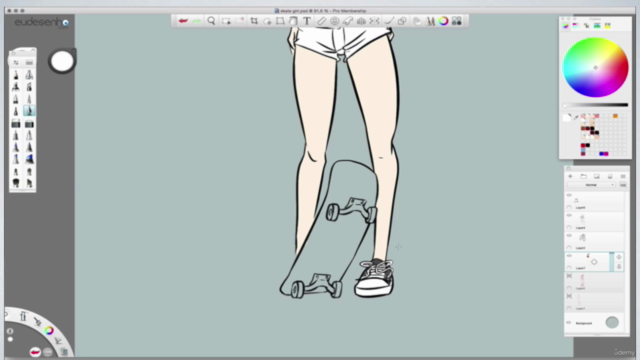Select the magenta swatch in the colour grid

point(606,153)
